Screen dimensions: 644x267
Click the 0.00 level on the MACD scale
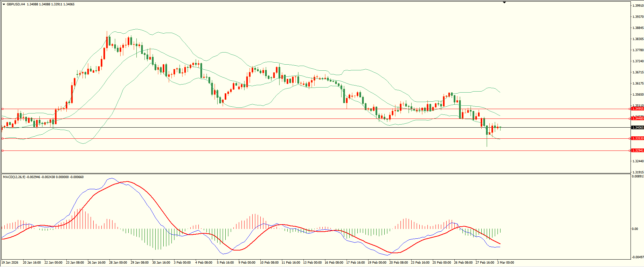point(635,229)
